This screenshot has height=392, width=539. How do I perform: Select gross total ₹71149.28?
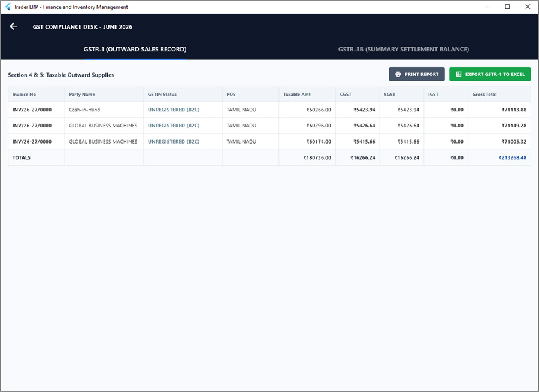coord(514,126)
